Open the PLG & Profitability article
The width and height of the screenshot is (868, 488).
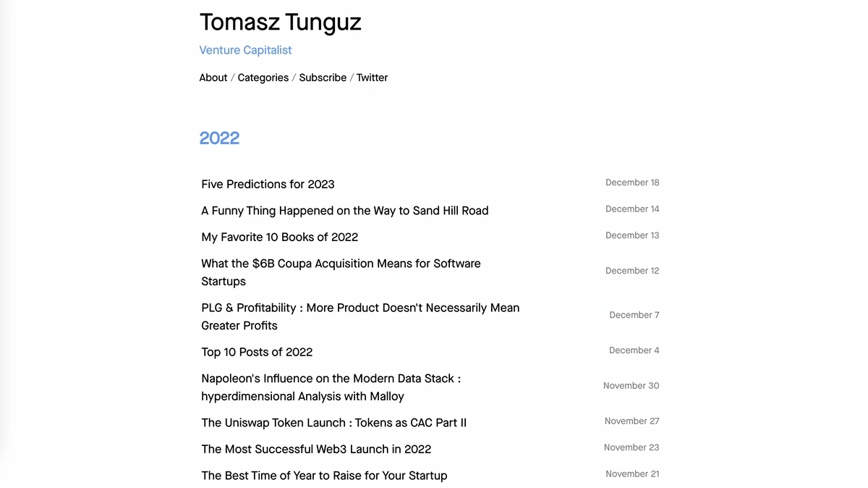pyautogui.click(x=360, y=316)
